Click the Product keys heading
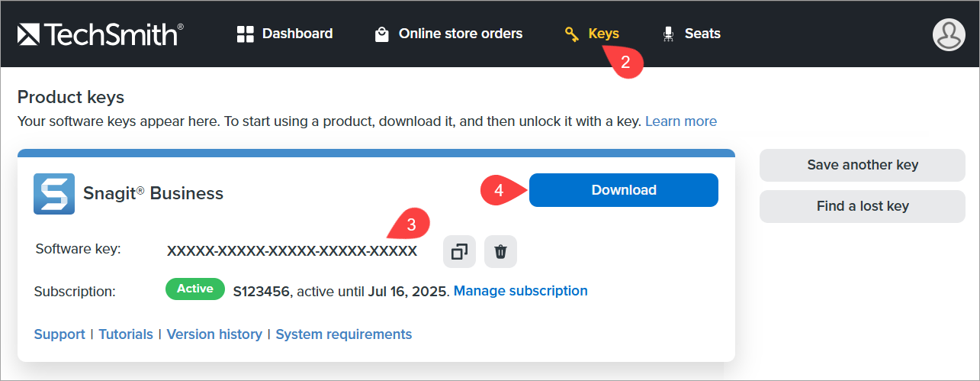 click(x=71, y=97)
